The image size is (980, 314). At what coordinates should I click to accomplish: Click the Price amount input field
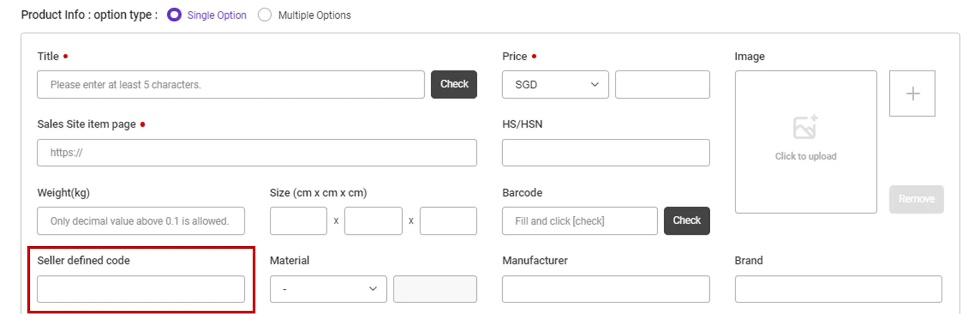(x=662, y=85)
